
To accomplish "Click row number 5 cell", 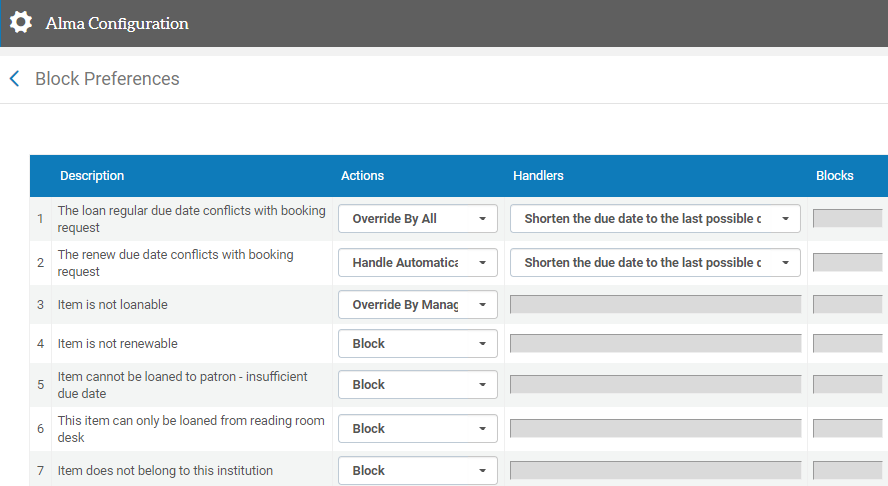I will pyautogui.click(x=40, y=385).
